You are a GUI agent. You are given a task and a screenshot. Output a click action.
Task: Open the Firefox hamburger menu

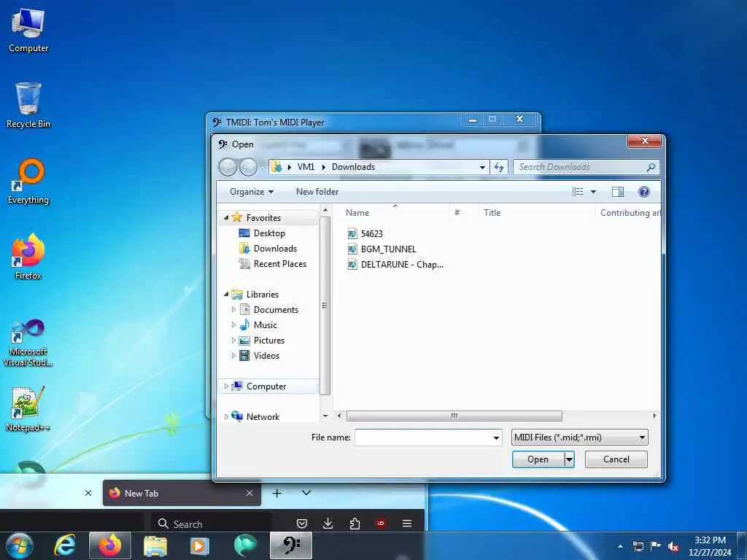pyautogui.click(x=407, y=524)
